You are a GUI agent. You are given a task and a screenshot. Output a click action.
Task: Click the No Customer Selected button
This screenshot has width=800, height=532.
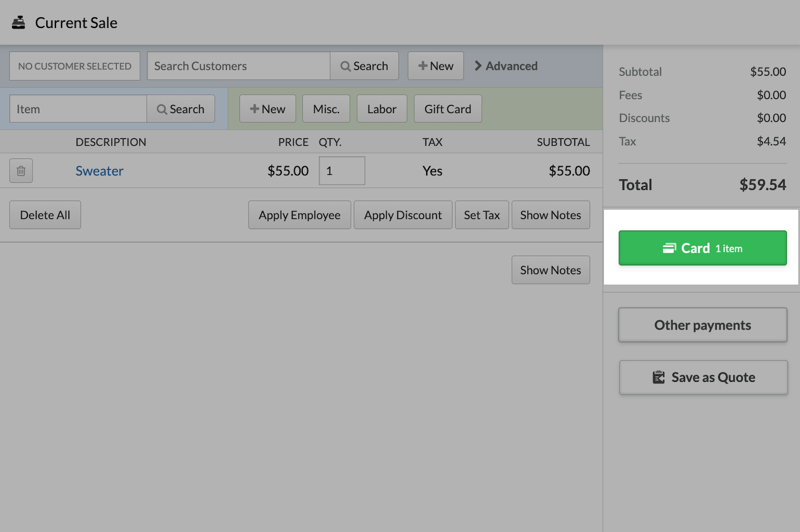[75, 66]
